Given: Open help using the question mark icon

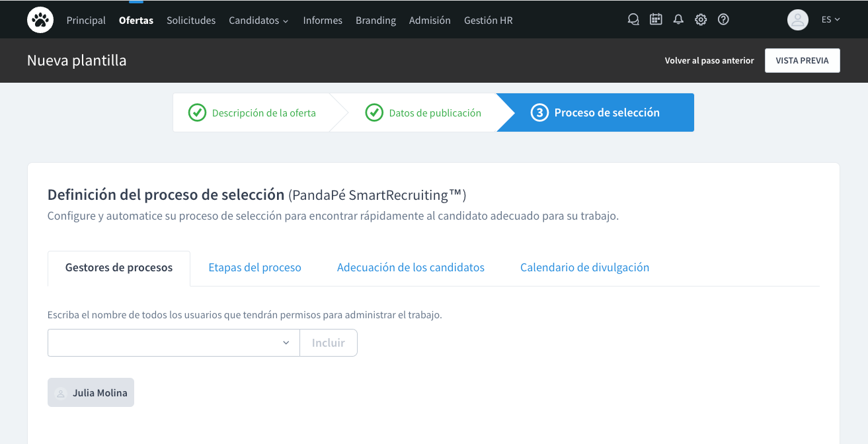Looking at the screenshot, I should pos(723,19).
